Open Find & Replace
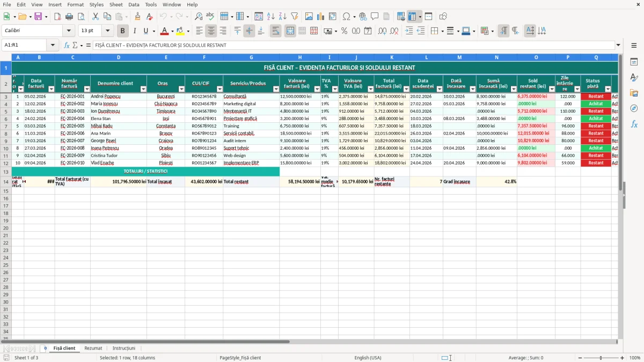644x362 pixels. click(199, 17)
